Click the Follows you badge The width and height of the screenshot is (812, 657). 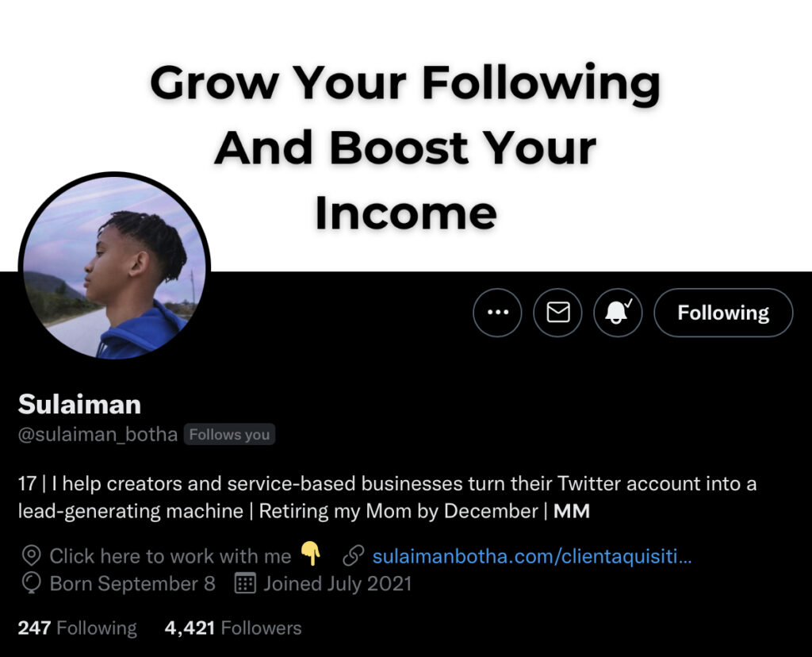(x=229, y=435)
